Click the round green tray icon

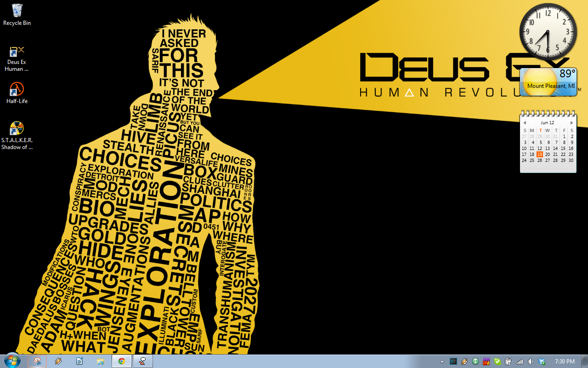[x=475, y=362]
